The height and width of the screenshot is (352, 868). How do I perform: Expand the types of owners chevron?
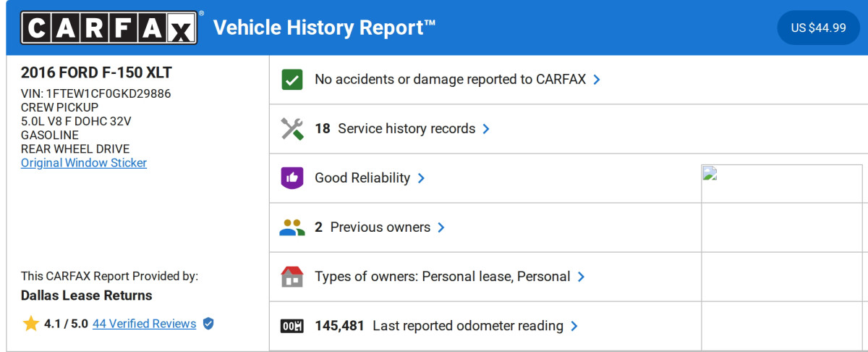pos(581,277)
